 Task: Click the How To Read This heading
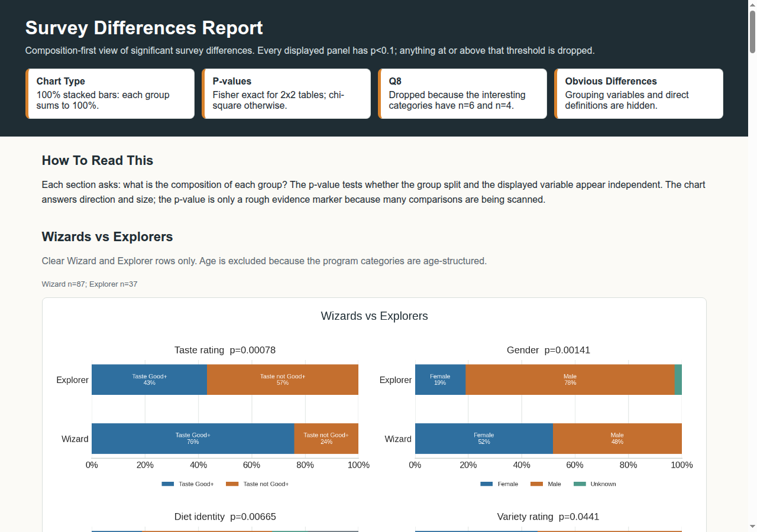98,161
